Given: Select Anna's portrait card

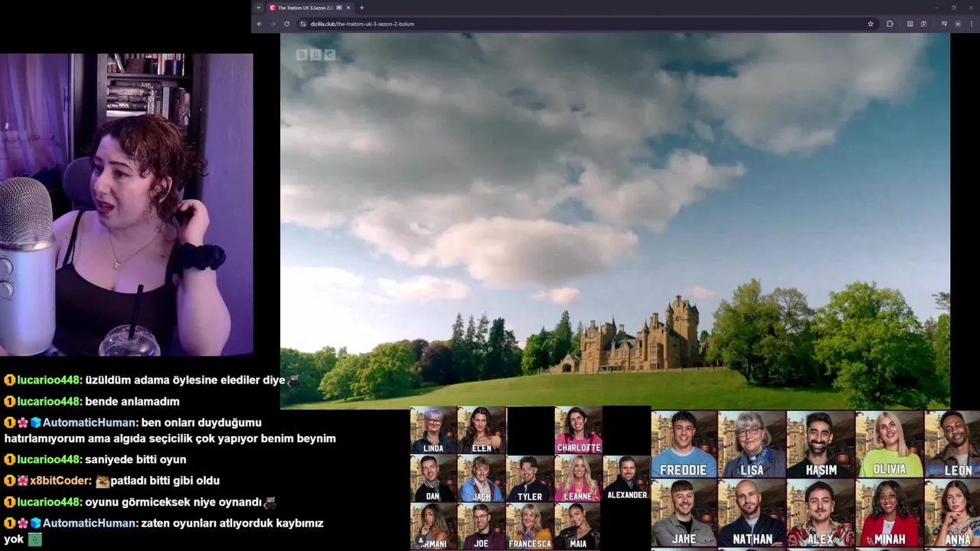Looking at the screenshot, I should click(952, 514).
